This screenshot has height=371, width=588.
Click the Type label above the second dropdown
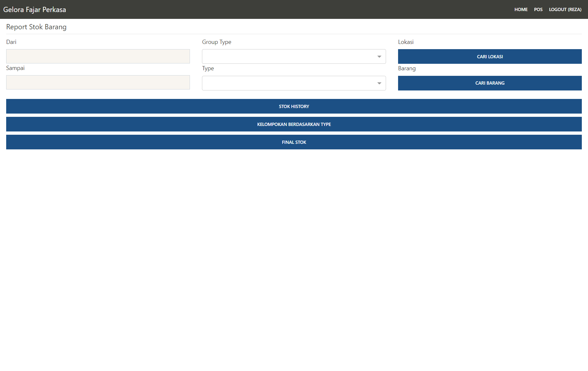[208, 68]
